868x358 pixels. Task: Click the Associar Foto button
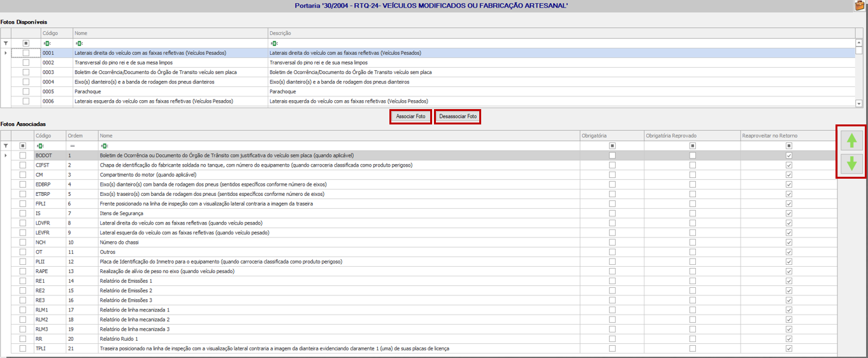tap(410, 117)
